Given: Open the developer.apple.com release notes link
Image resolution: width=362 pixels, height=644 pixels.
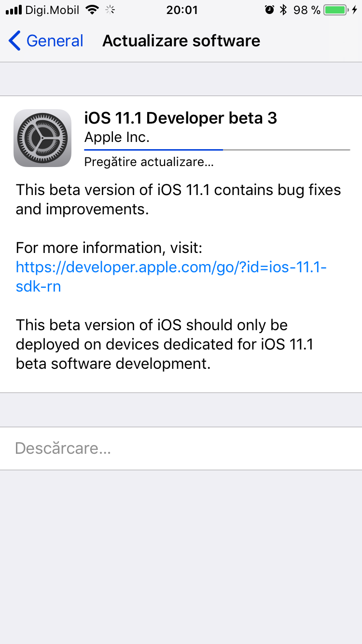Looking at the screenshot, I should tap(171, 277).
